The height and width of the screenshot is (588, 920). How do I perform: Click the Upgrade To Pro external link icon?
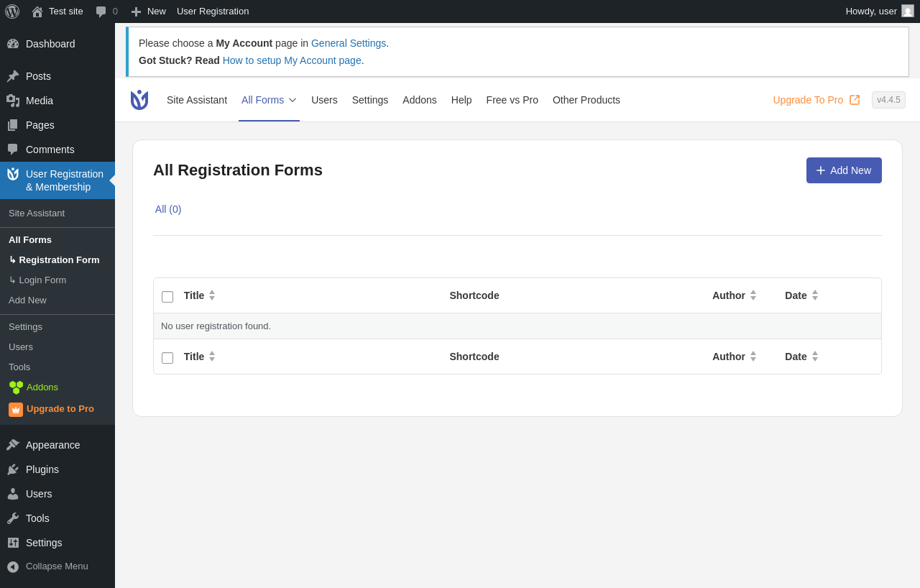(855, 100)
